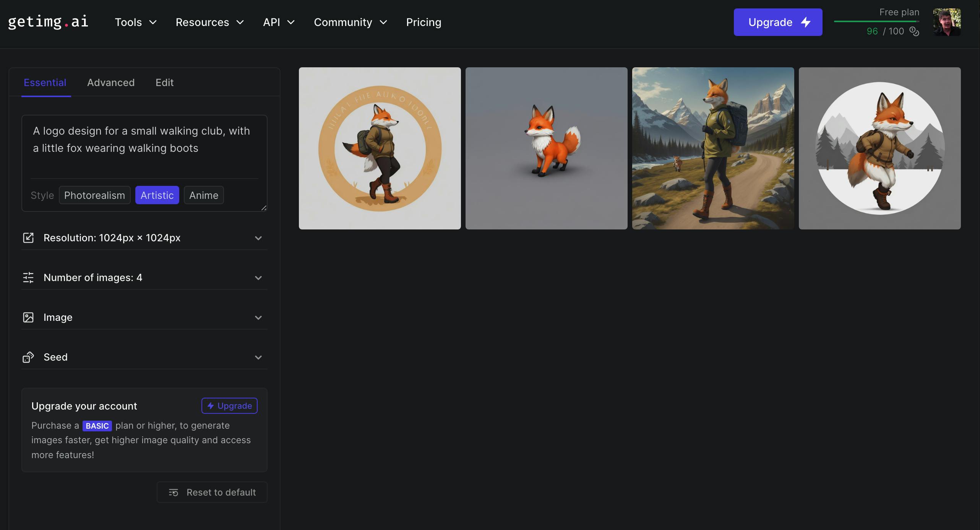Click the blue Upgrade button in header
980x530 pixels.
coord(778,22)
